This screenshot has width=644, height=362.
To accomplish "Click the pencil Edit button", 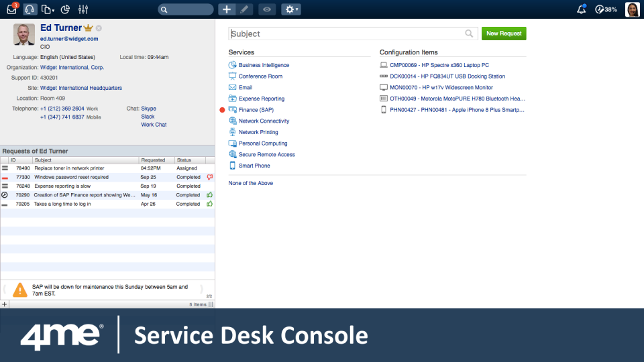I will click(x=244, y=9).
